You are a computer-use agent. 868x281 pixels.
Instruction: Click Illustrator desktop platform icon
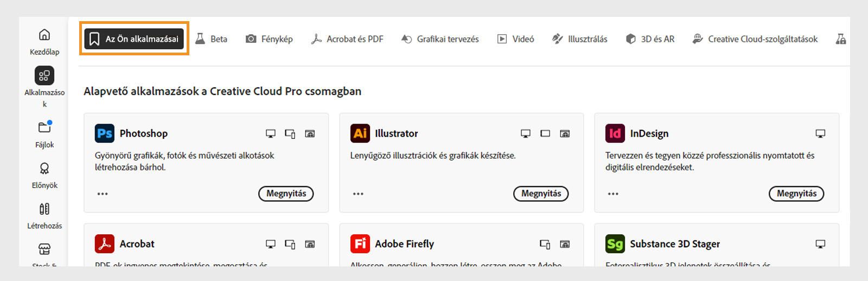(525, 133)
